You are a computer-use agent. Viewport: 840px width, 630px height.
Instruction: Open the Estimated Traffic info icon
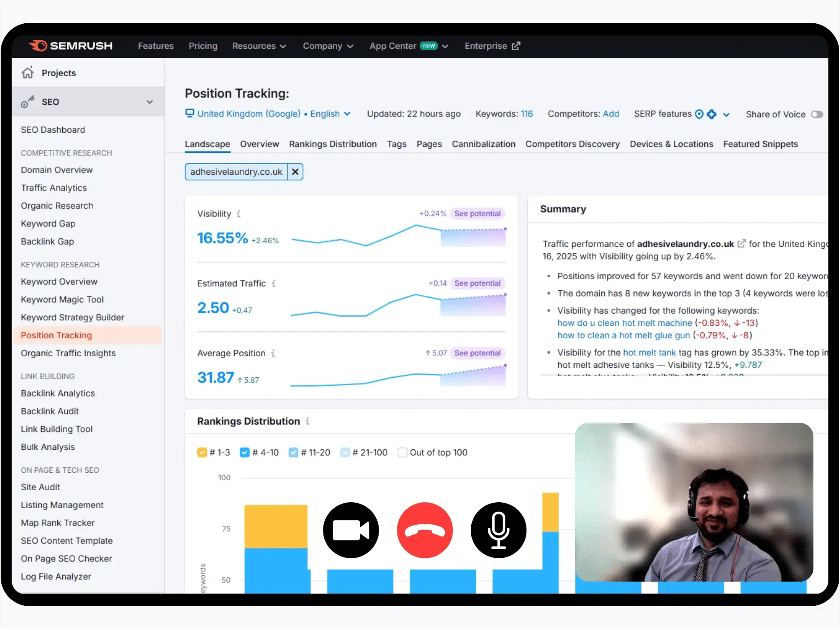coord(273,283)
